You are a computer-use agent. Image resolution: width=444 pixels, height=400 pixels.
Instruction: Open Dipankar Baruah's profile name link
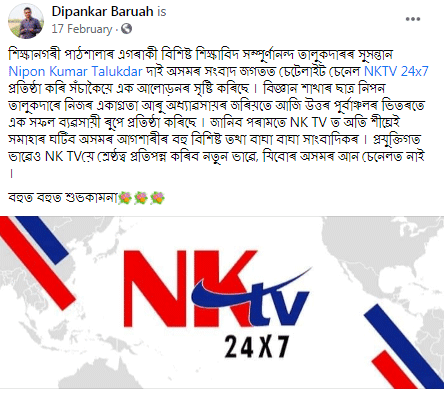[102, 12]
